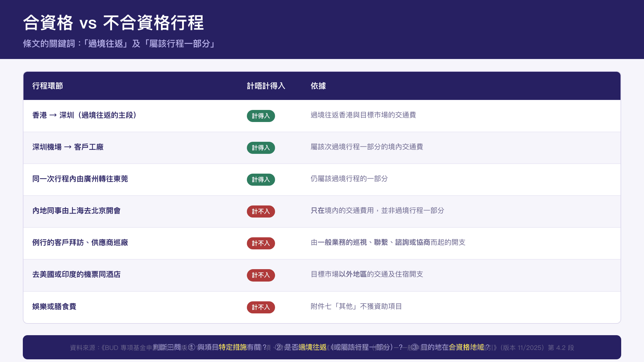Click basis text 附件七「其他」不獲資助項目
644x362 pixels.
[x=356, y=306]
